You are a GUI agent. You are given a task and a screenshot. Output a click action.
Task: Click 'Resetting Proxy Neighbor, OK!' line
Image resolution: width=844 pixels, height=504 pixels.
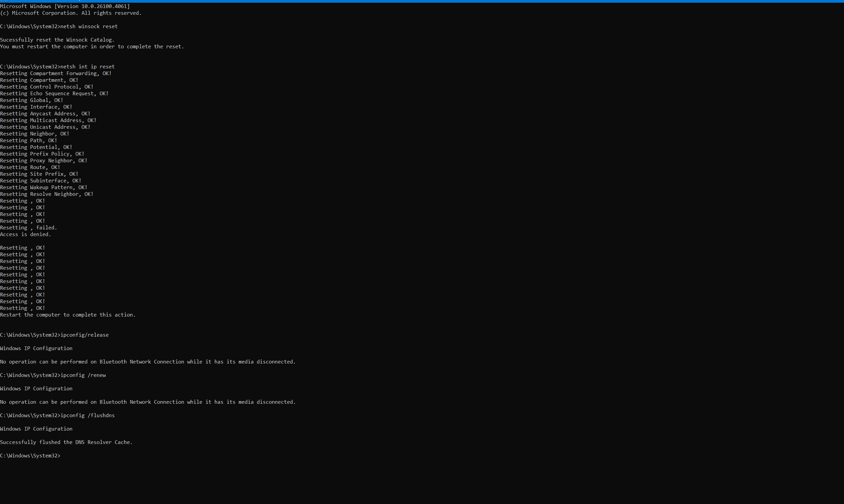coord(44,161)
